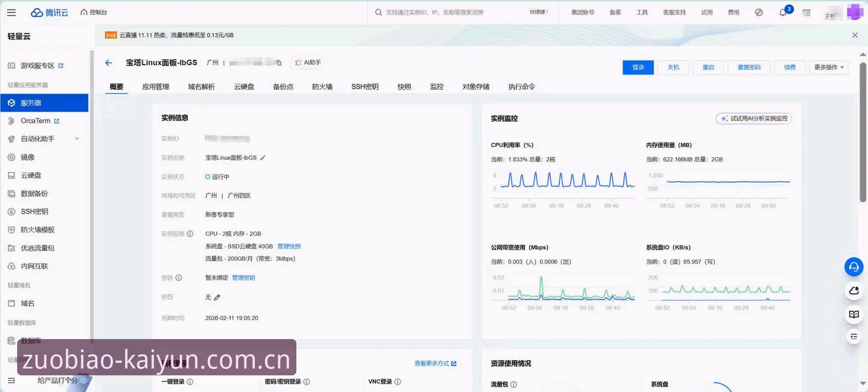Screen dimensions: 868x392
Task: Switch to the 防火墙 tab
Action: [x=322, y=87]
